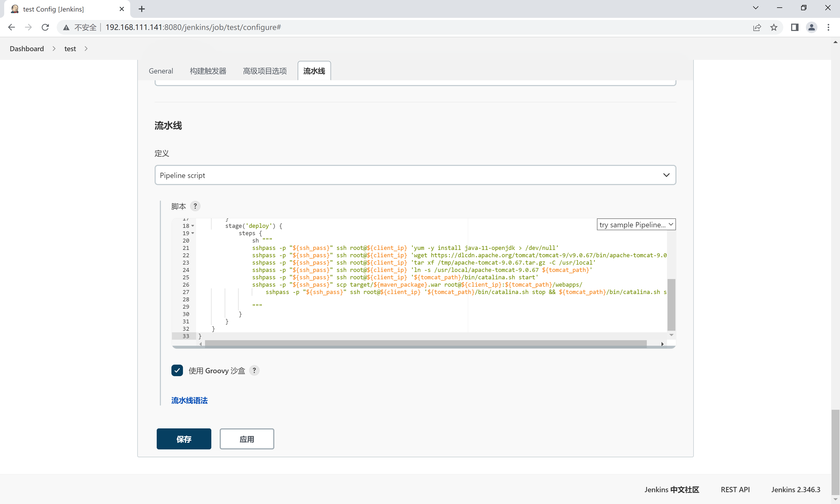This screenshot has height=504, width=840.
Task: Click the editor scroll-left arrow
Action: tap(201, 344)
